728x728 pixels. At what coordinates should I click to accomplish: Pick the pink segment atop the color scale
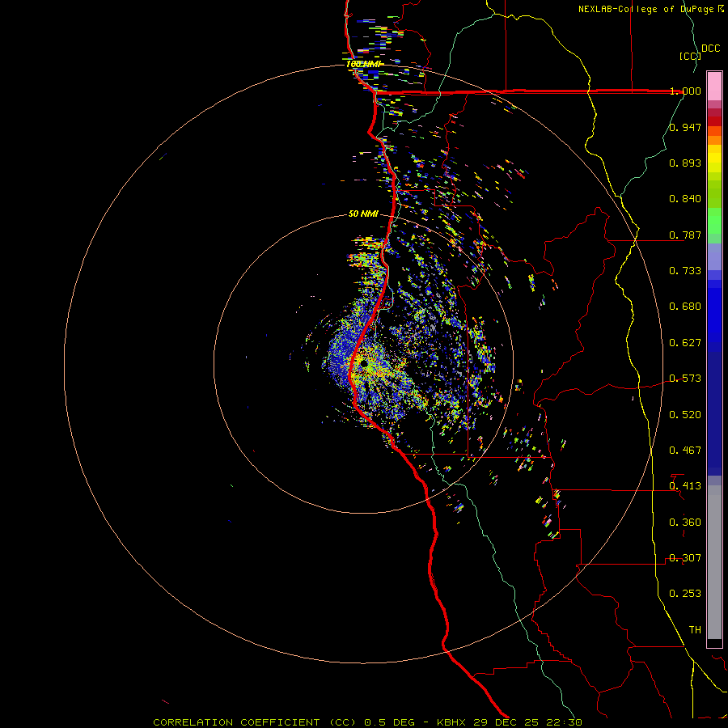[x=714, y=87]
